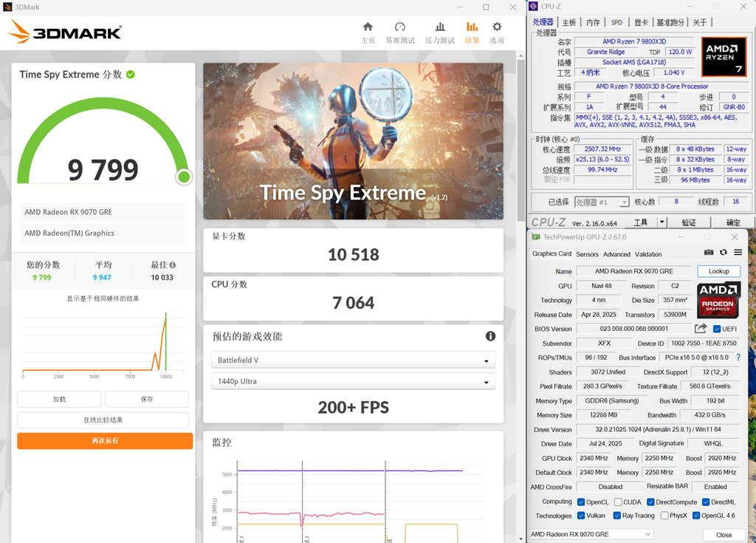Click the 3DMark logo
756x543 pixels.
point(65,32)
